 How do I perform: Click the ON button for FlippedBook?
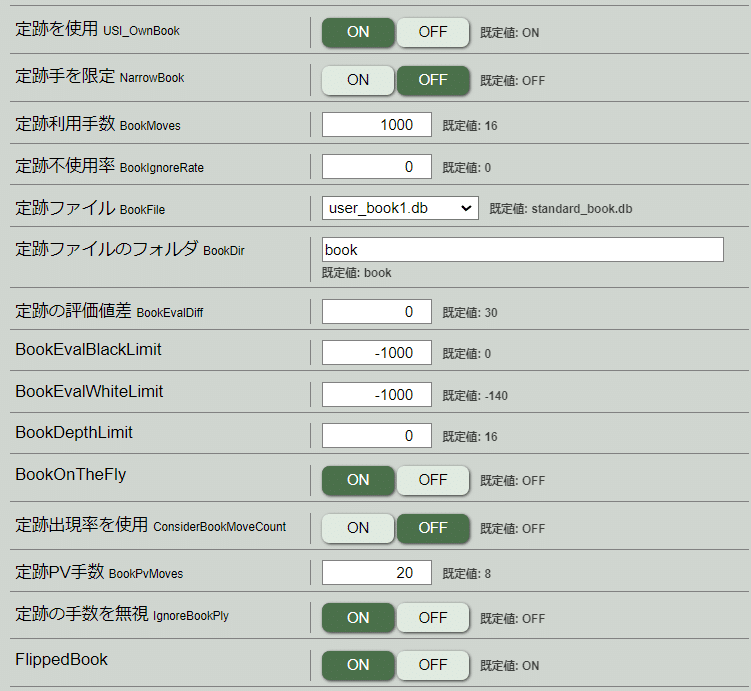358,665
